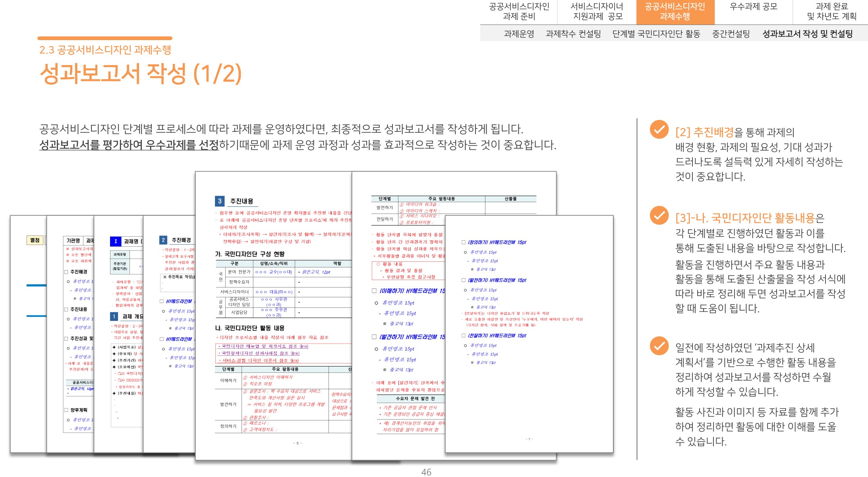Click the highlighted orange 공공서비스디자인 과제수행 tab

tap(675, 12)
